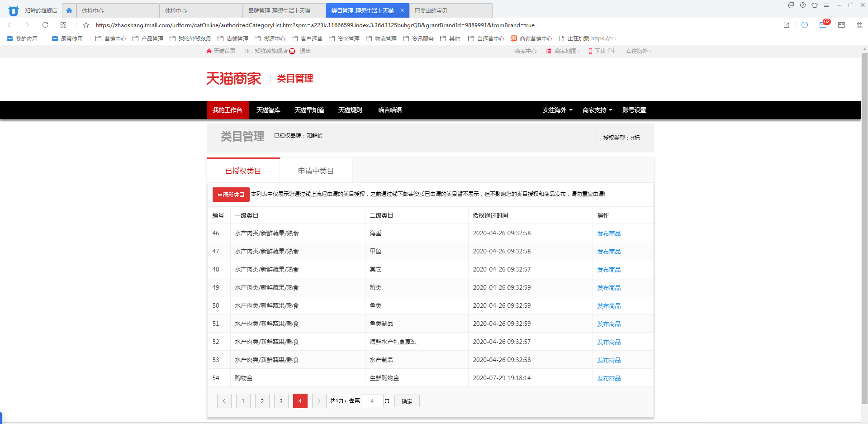
Task: Open the 营销中心 bookmark folder
Action: 111,38
